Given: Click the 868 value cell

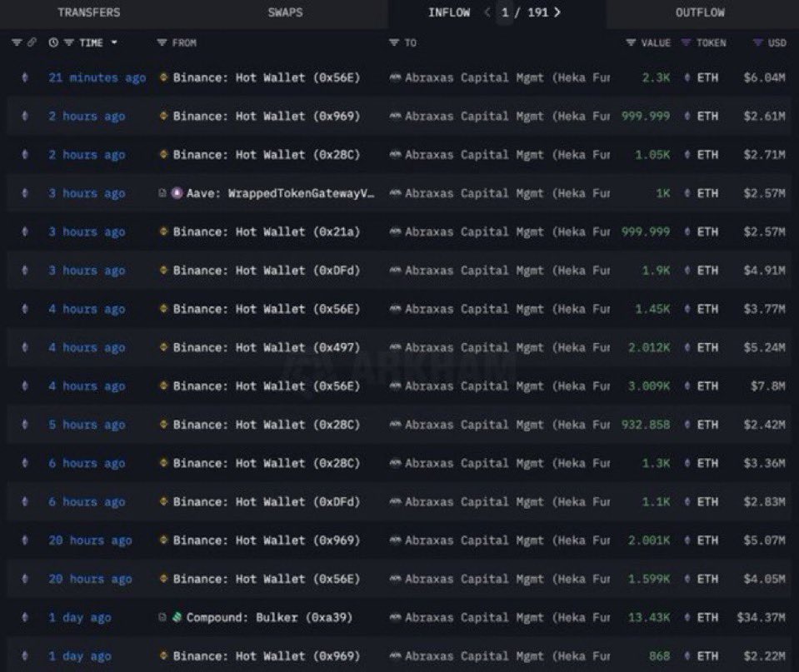Looking at the screenshot, I should point(659,656).
